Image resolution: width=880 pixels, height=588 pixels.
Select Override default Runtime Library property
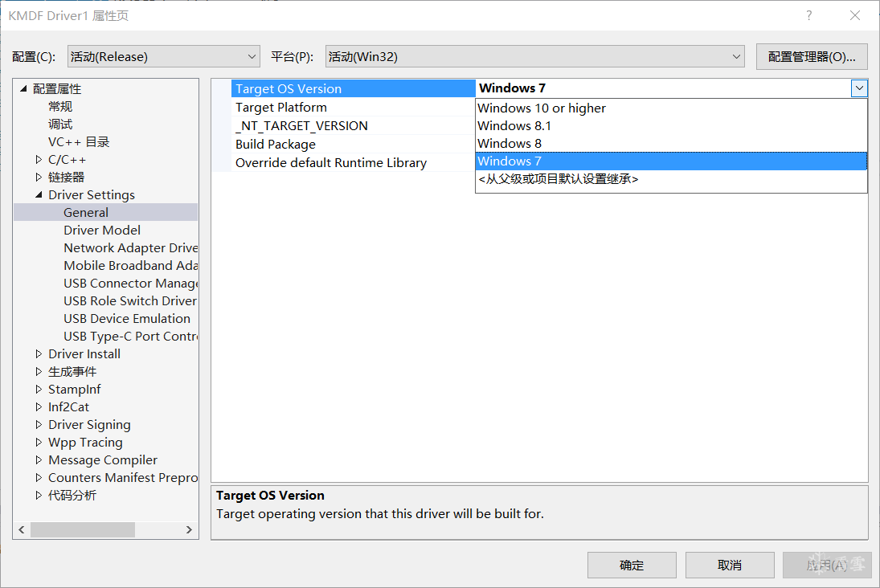click(x=353, y=163)
